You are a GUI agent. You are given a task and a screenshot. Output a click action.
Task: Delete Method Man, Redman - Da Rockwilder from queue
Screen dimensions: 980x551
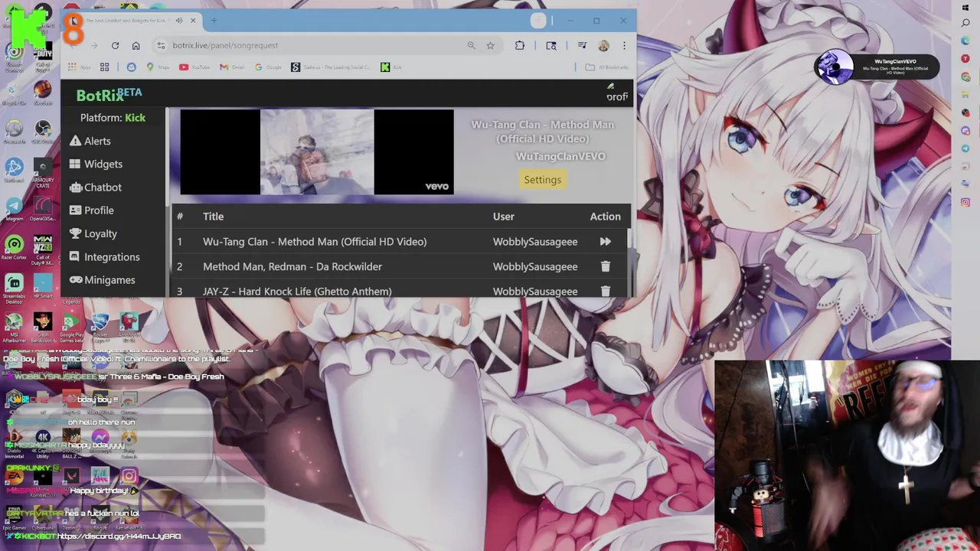point(605,266)
